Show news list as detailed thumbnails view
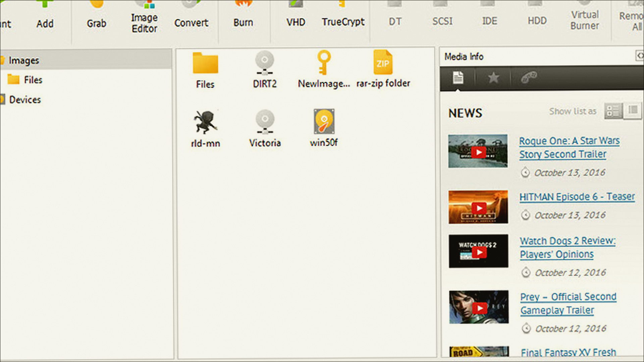This screenshot has height=362, width=644. [613, 111]
